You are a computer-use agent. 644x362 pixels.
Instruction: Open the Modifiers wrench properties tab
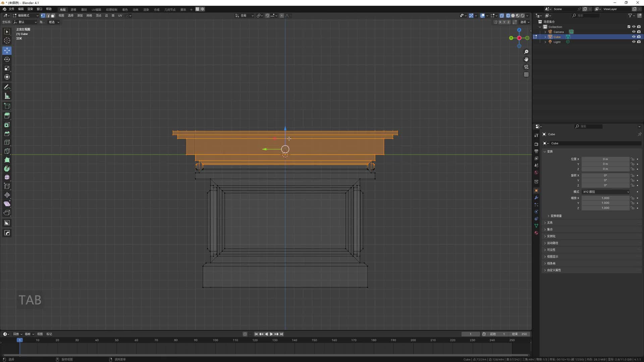[x=536, y=198]
